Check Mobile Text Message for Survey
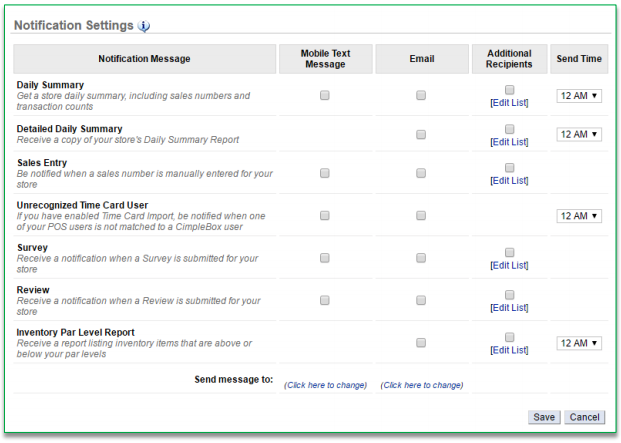 [324, 258]
